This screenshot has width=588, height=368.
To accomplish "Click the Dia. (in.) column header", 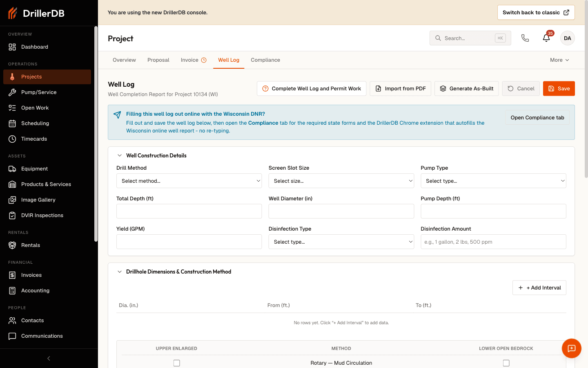I will [x=129, y=305].
